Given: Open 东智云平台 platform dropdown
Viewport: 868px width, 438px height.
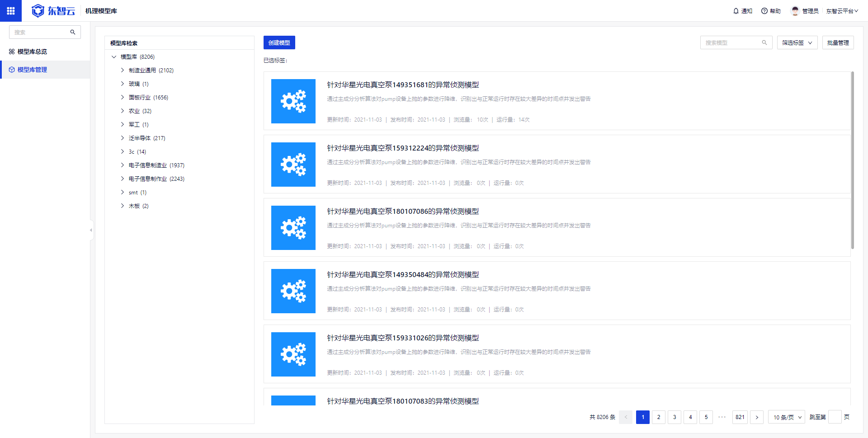Looking at the screenshot, I should [x=842, y=11].
